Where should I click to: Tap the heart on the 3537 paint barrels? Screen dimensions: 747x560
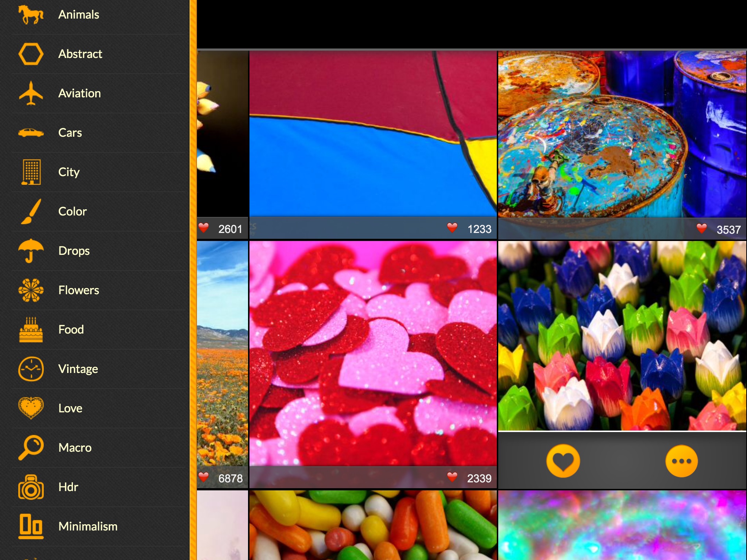(701, 229)
